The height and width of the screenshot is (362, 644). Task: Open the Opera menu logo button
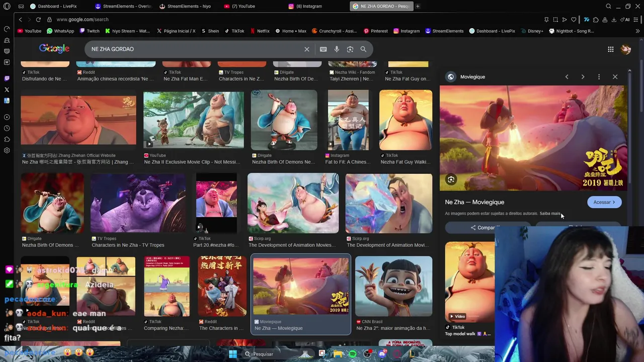tap(7, 7)
